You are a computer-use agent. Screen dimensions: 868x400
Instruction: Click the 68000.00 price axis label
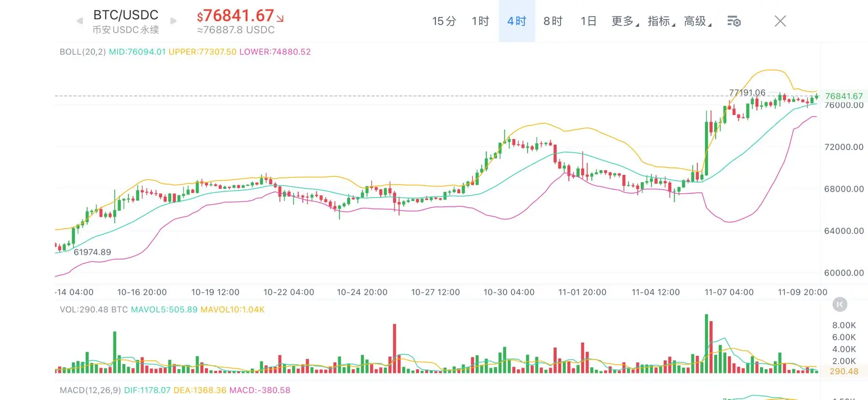tap(844, 189)
